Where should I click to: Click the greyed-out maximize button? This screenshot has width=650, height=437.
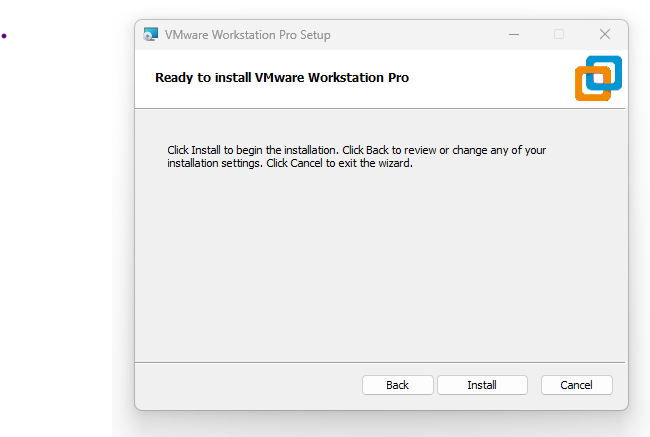pyautogui.click(x=559, y=34)
